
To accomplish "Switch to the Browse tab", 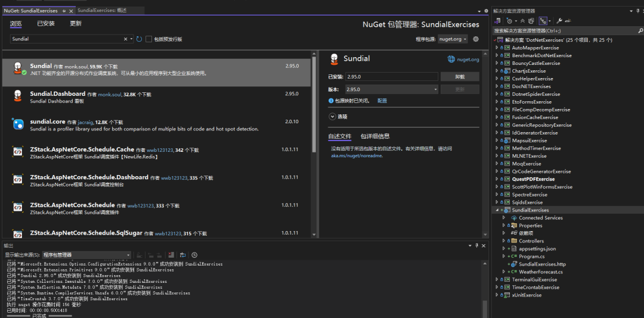I will click(16, 23).
